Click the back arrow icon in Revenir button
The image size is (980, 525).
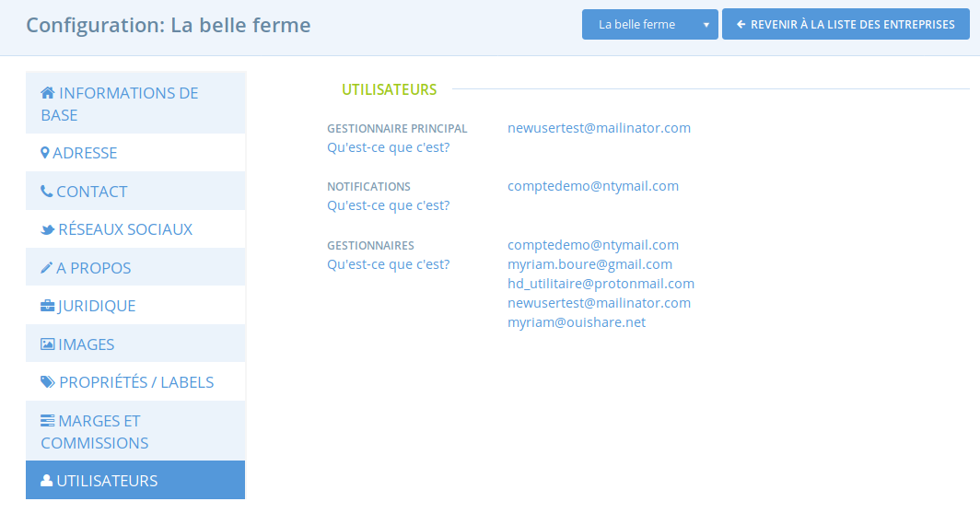click(x=741, y=24)
